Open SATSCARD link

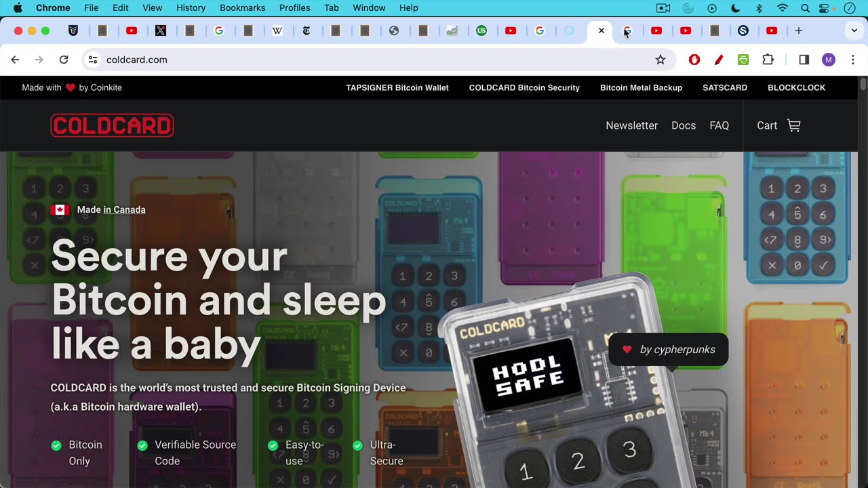(x=725, y=87)
